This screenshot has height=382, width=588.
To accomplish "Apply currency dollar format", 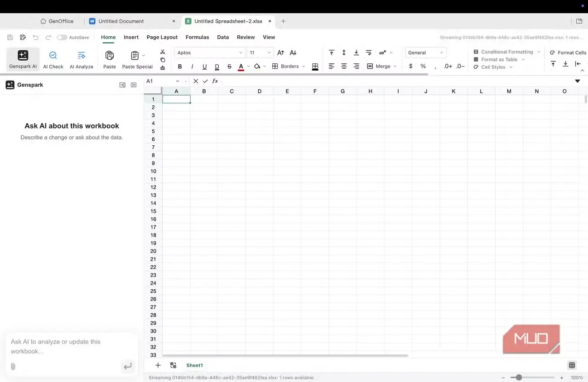I will pyautogui.click(x=411, y=66).
